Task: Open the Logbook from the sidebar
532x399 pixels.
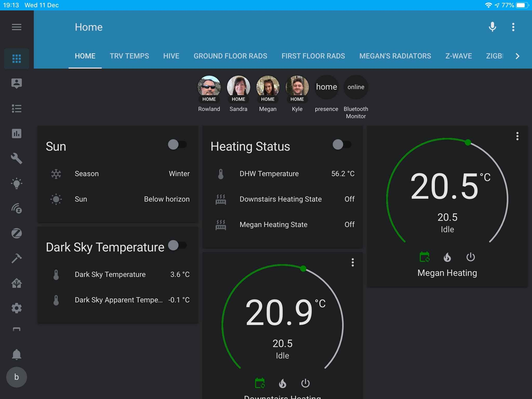Action: (16, 109)
